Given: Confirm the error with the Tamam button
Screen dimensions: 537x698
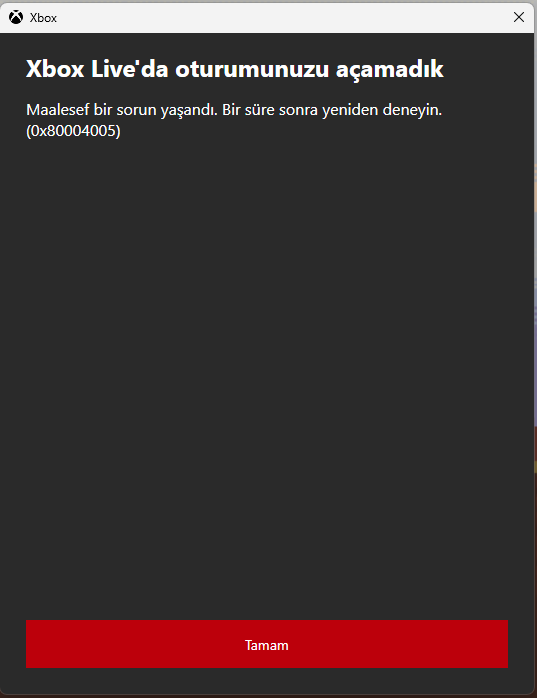Looking at the screenshot, I should [267, 644].
